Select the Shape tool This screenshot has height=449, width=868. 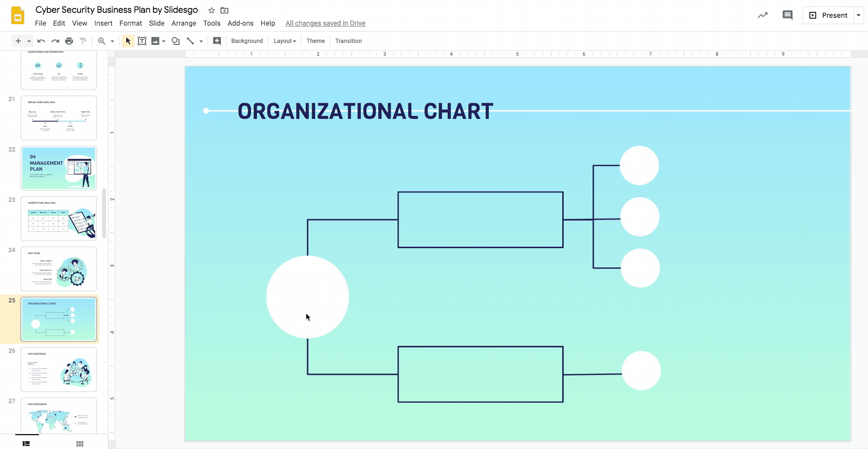tap(175, 41)
